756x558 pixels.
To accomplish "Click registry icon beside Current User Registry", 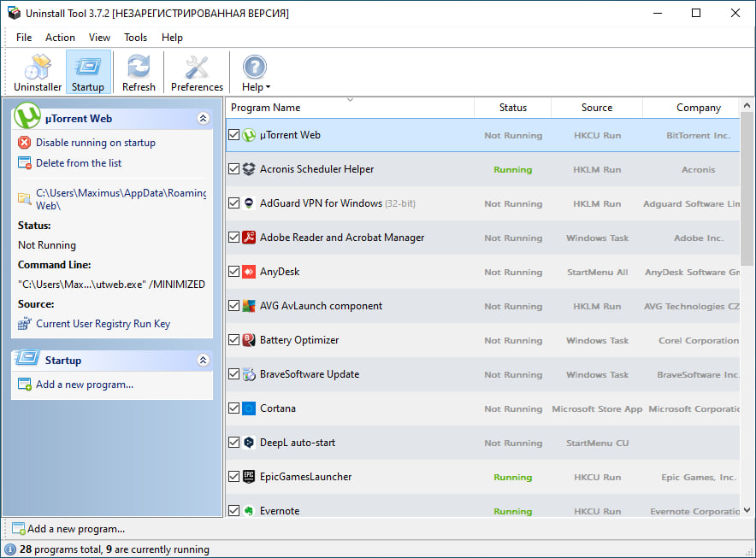I will [24, 324].
